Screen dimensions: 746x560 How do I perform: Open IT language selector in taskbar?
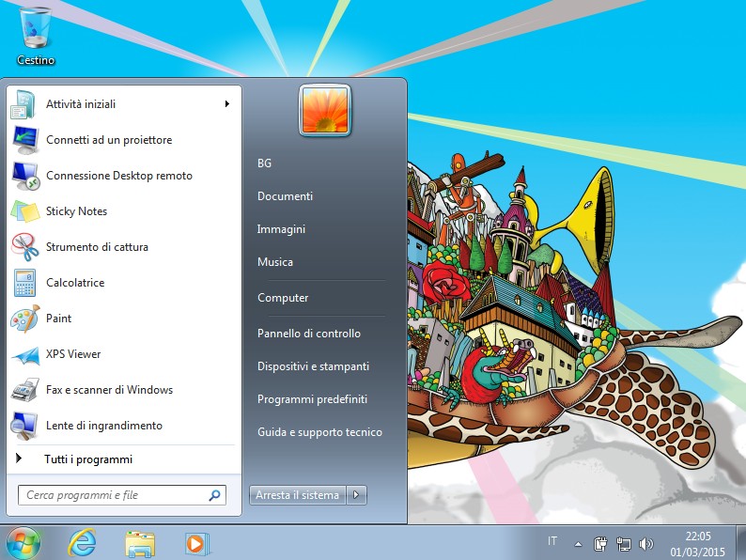tap(552, 541)
